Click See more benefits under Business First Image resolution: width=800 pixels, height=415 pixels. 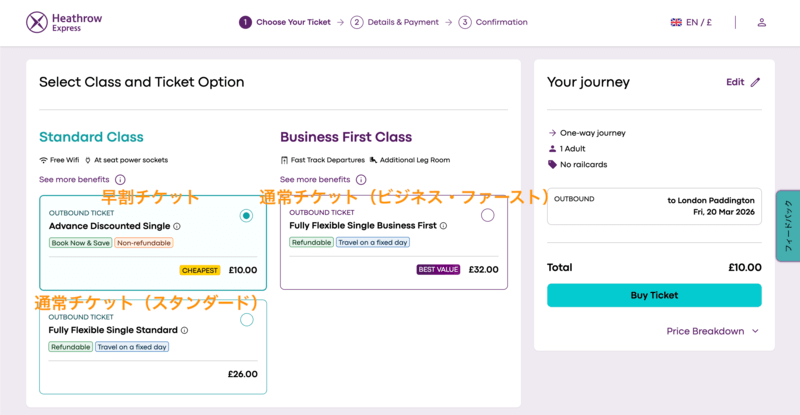pyautogui.click(x=315, y=180)
